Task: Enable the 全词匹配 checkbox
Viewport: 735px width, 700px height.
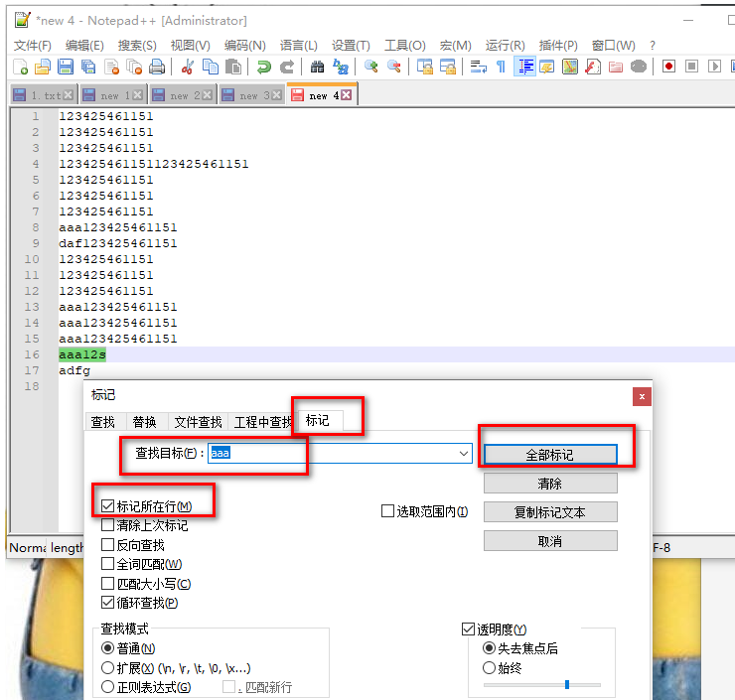Action: click(108, 564)
